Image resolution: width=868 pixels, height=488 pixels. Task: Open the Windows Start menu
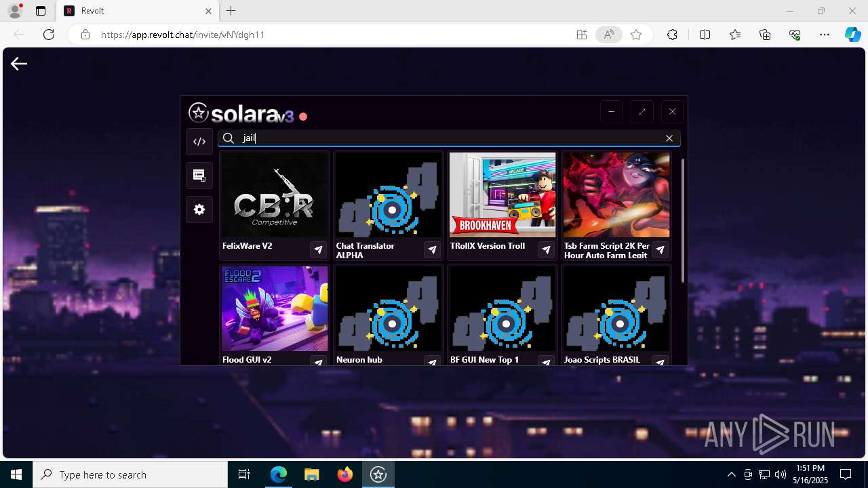pos(16,474)
